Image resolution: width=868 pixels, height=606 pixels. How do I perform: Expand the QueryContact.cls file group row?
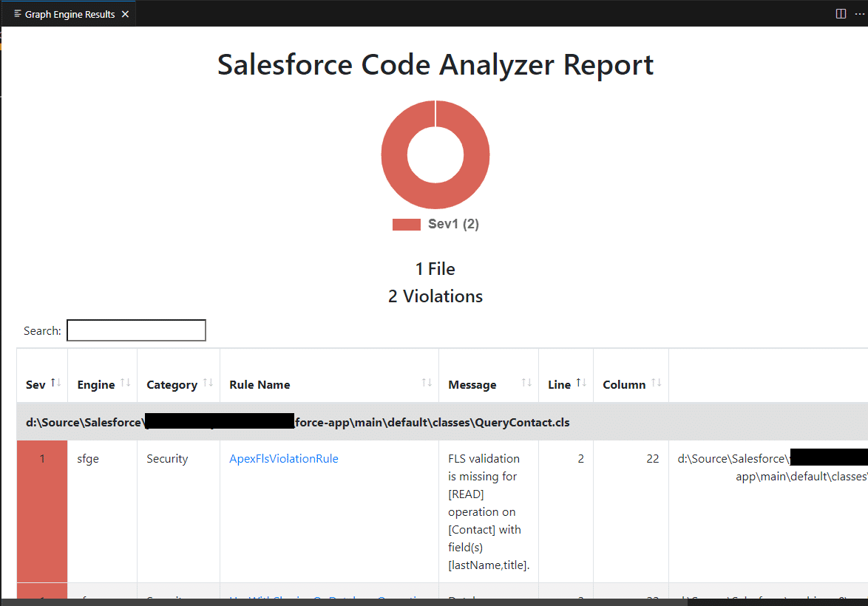[296, 422]
